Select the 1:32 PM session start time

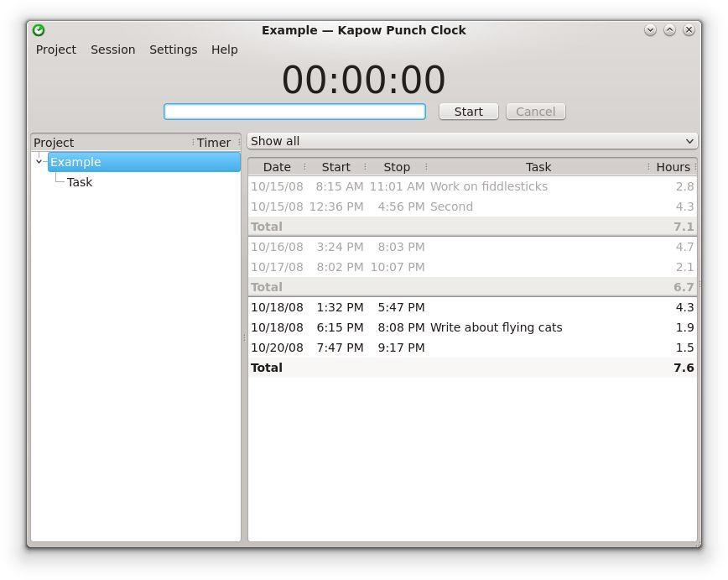tap(340, 307)
